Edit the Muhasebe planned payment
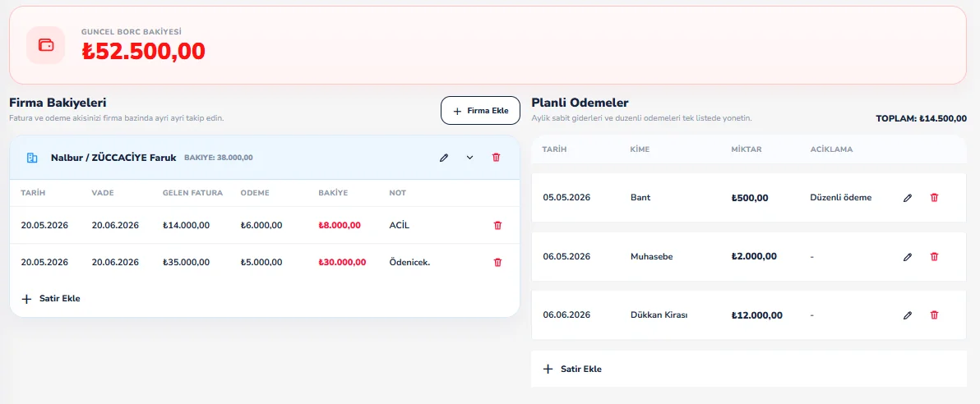Screen dimensions: 980x404 pyautogui.click(x=908, y=257)
